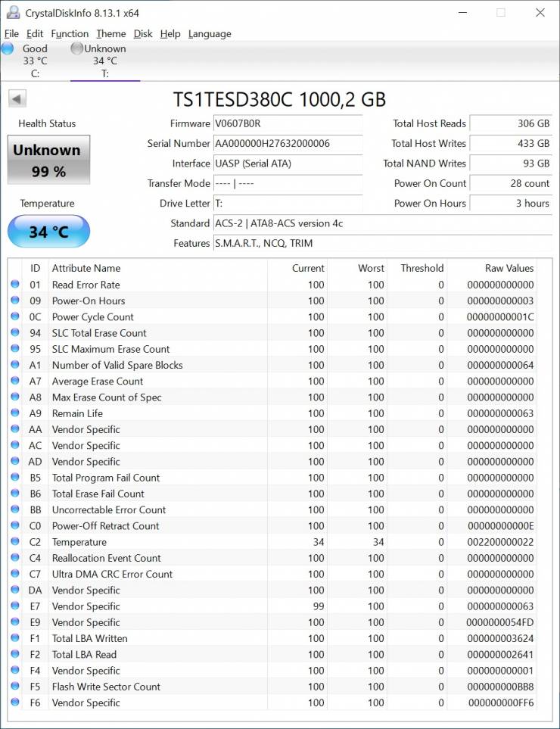Click the Serial Number field

(x=288, y=143)
